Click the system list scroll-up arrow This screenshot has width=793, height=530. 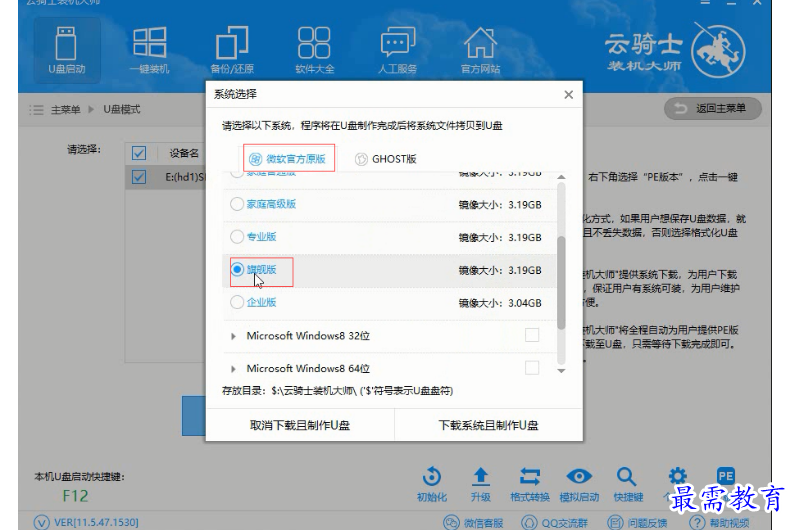pos(561,177)
